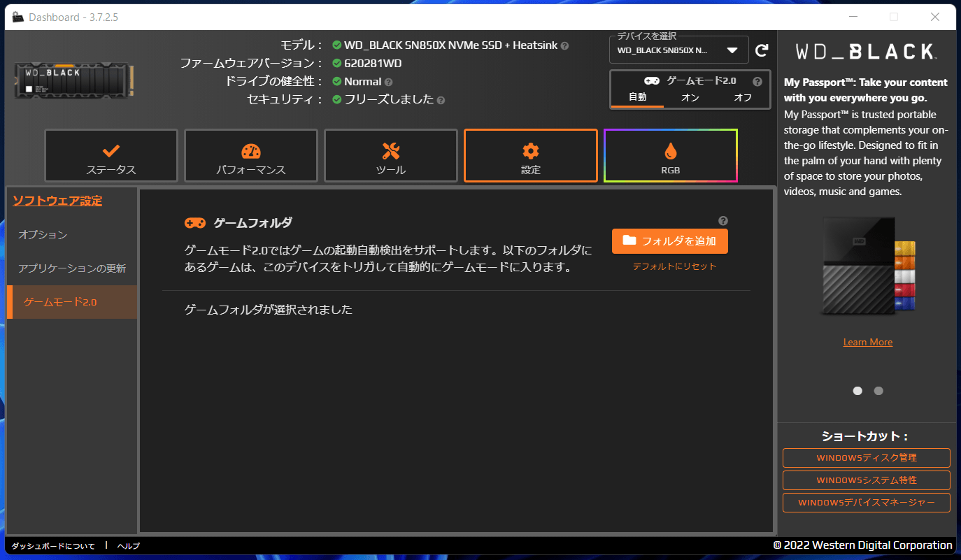
Task: Open WINDOWSシステム特性 shortcut
Action: pyautogui.click(x=867, y=480)
